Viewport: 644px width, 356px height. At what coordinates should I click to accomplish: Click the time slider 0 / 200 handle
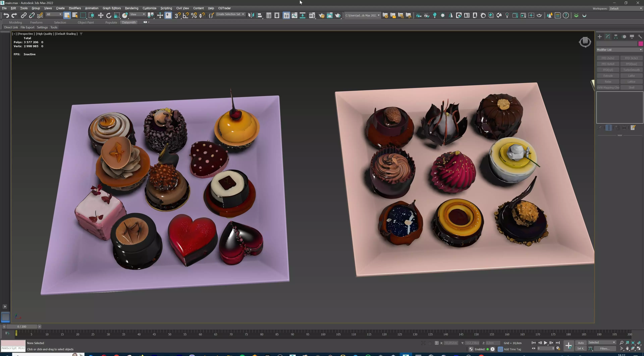tap(22, 327)
